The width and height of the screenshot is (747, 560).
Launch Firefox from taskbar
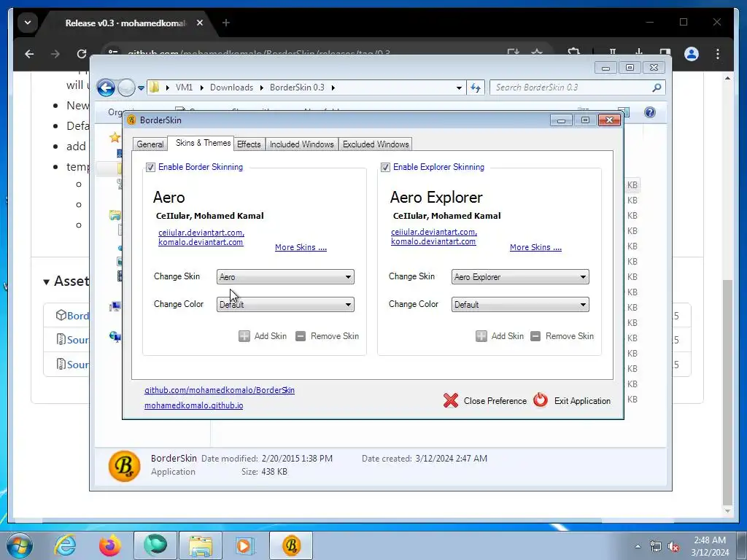click(x=110, y=545)
